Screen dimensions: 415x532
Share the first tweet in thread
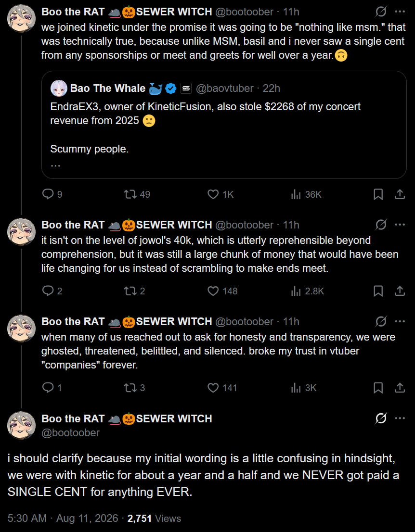point(400,194)
